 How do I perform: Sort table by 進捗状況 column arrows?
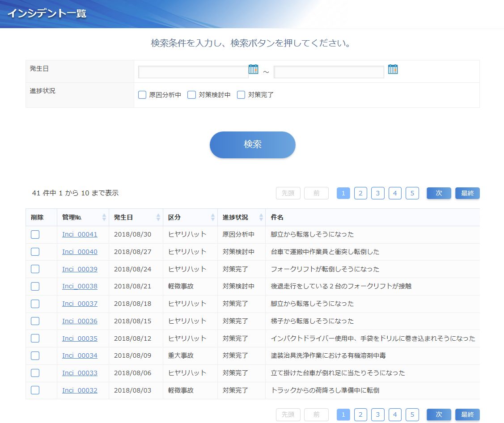(x=260, y=217)
